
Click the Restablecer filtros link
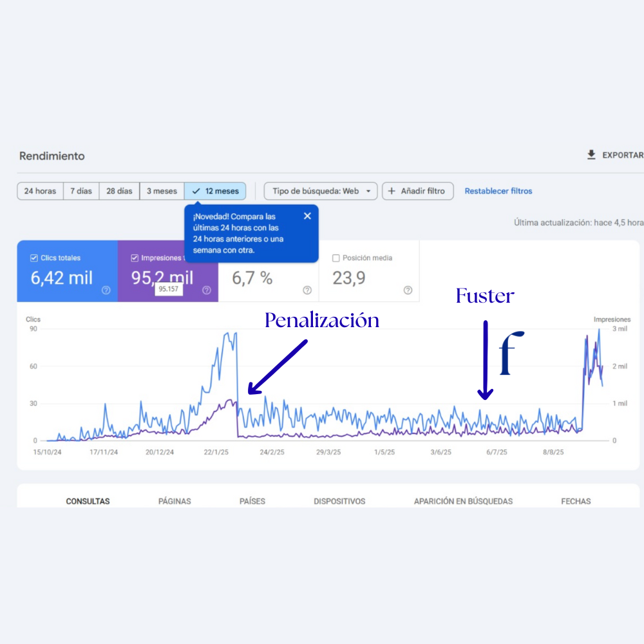click(498, 191)
